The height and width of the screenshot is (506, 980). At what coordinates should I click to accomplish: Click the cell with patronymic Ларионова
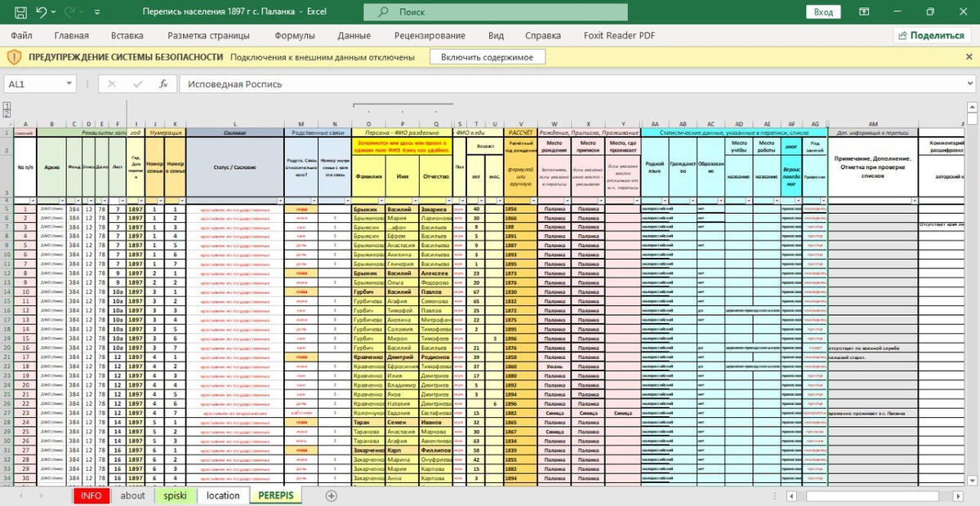434,218
